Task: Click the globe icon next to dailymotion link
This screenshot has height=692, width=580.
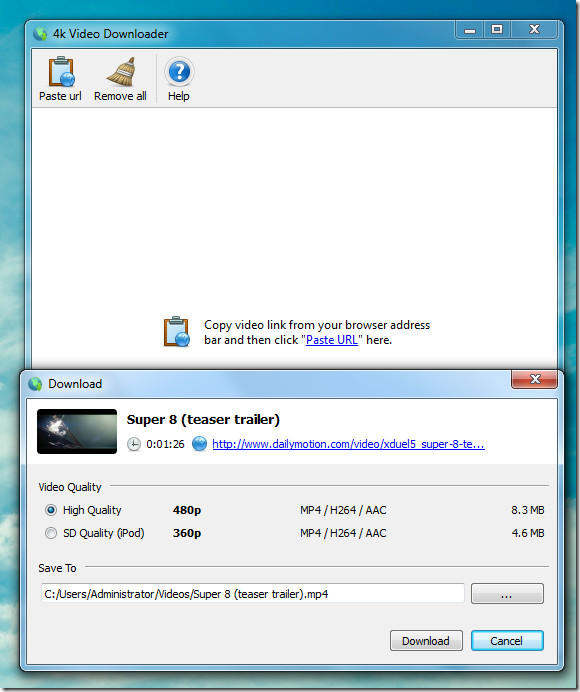Action: [199, 444]
